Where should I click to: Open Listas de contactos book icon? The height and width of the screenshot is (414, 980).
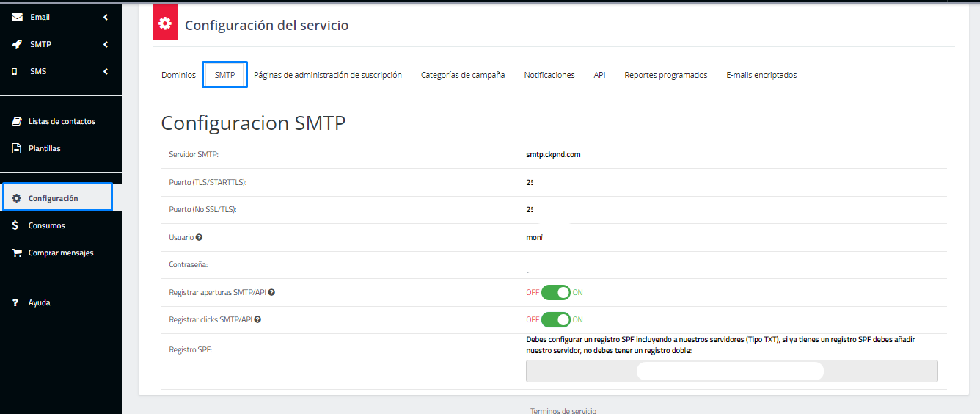[17, 121]
